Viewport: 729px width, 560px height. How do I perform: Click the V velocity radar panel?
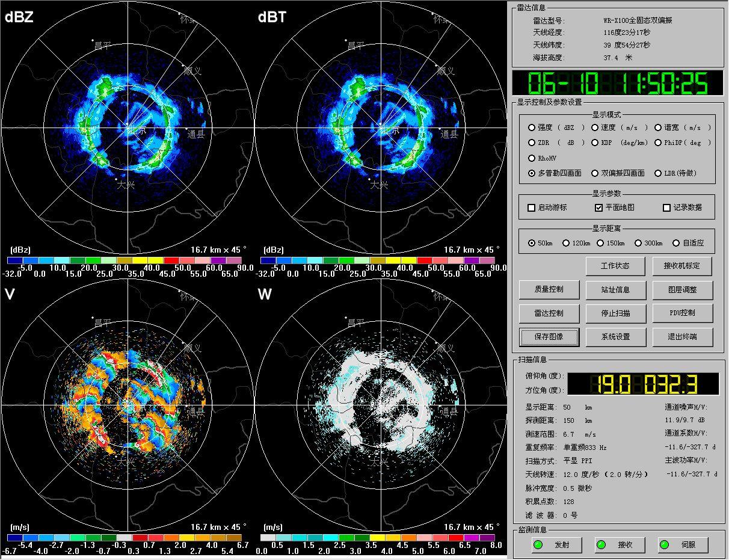pos(128,404)
